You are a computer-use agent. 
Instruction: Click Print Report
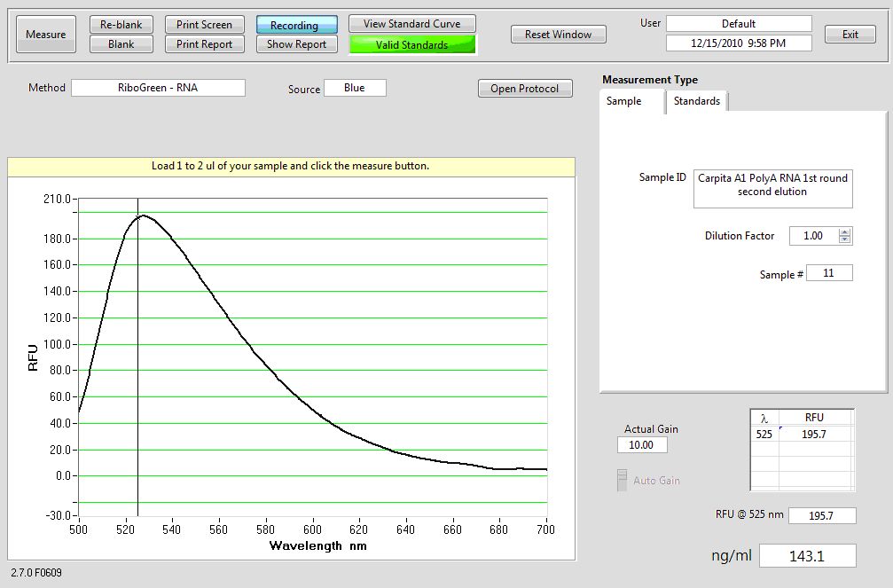point(205,43)
